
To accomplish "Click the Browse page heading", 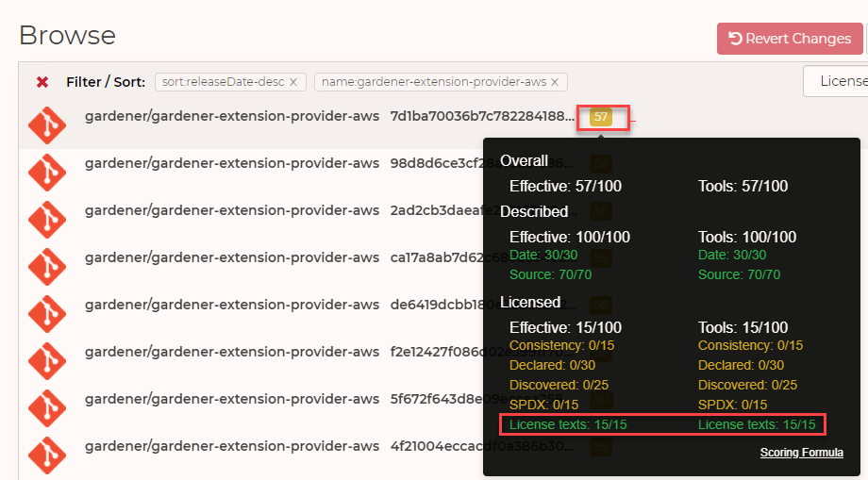I will pos(68,36).
